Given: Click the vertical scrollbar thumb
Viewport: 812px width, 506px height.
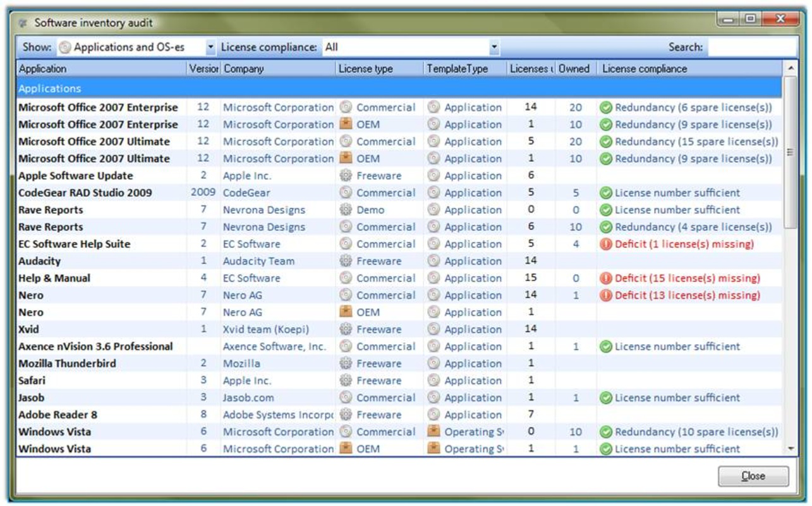Looking at the screenshot, I should [x=790, y=152].
